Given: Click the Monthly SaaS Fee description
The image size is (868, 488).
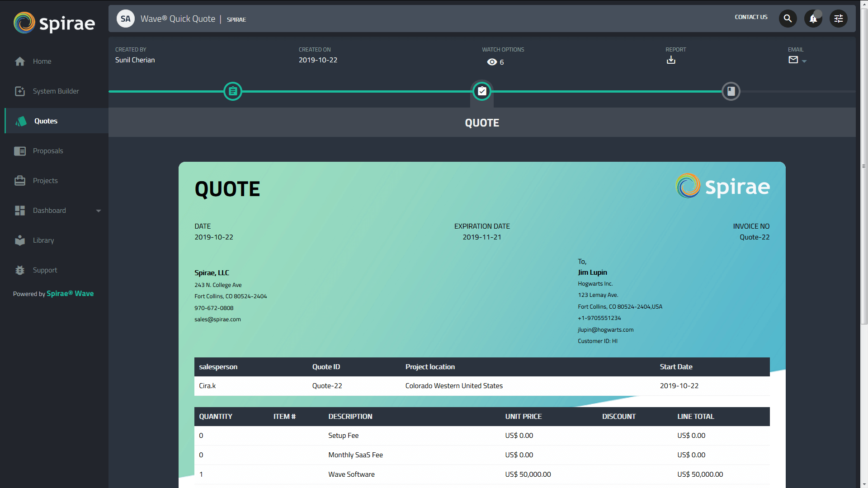Looking at the screenshot, I should coord(355,455).
